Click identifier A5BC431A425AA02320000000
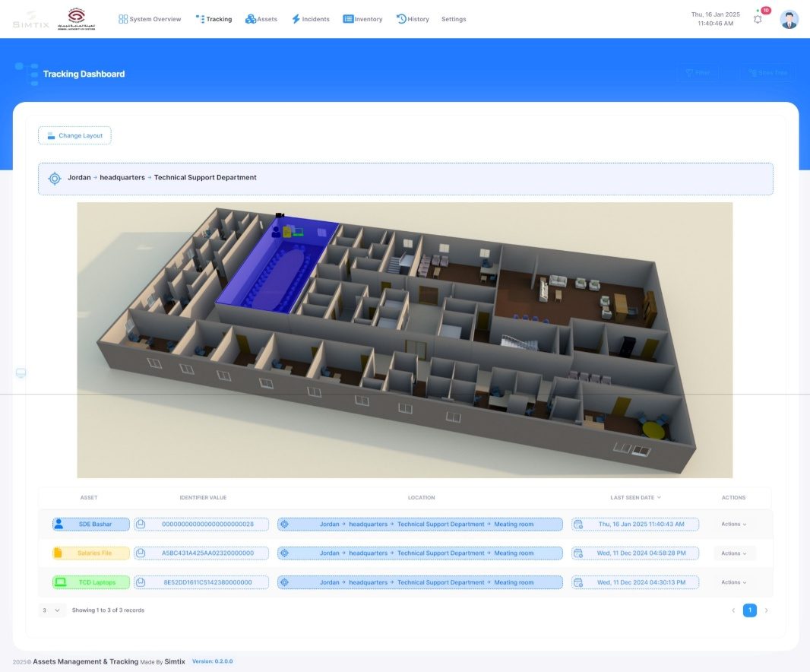The height and width of the screenshot is (672, 810). [x=207, y=553]
